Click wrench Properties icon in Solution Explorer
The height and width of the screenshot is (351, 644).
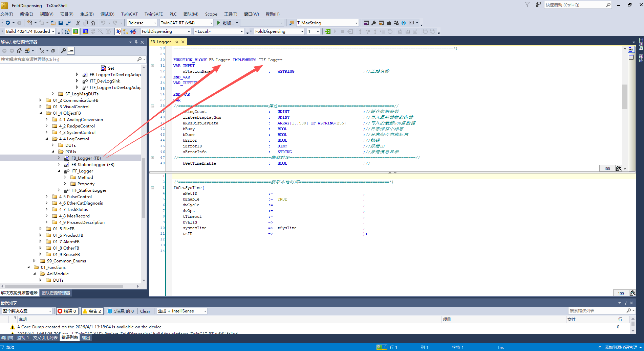coord(63,51)
